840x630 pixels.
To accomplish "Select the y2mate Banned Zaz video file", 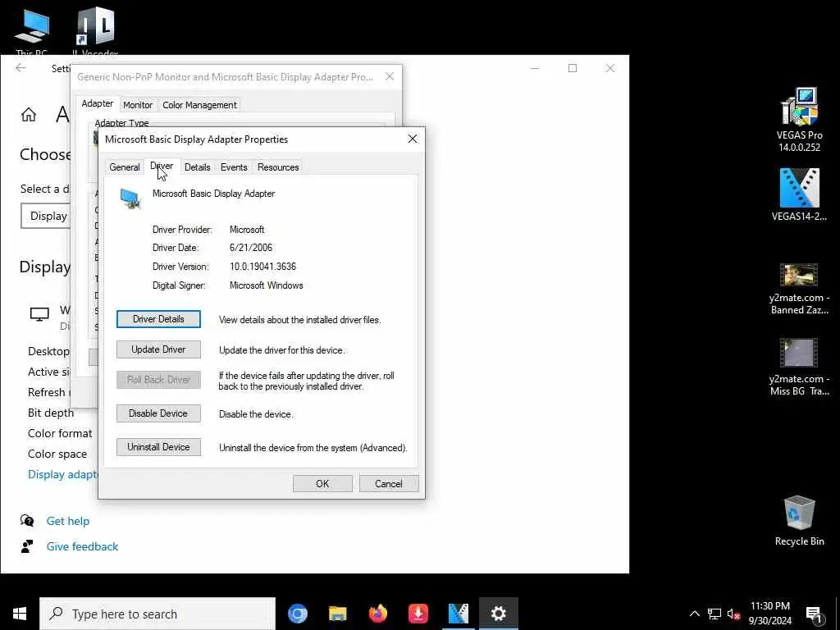I will click(x=799, y=290).
